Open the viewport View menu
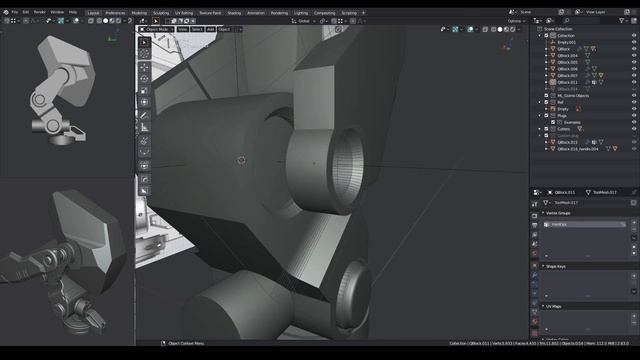The width and height of the screenshot is (640, 360). click(182, 29)
